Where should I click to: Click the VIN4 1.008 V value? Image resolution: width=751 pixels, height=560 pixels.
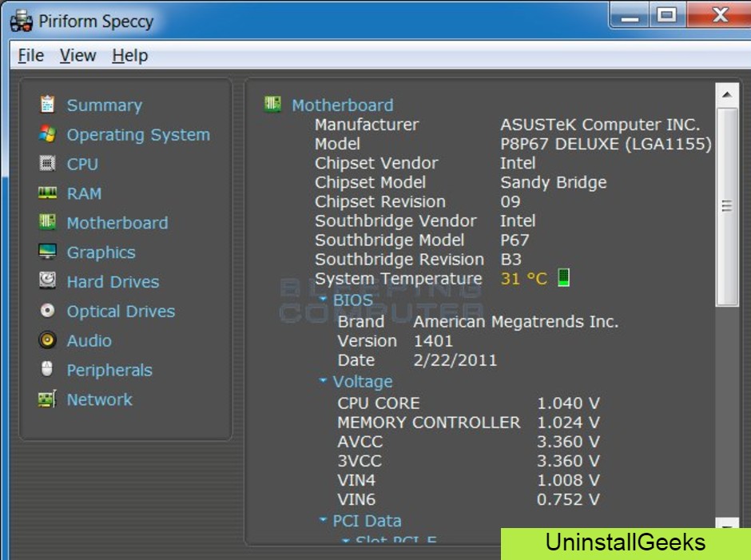568,480
